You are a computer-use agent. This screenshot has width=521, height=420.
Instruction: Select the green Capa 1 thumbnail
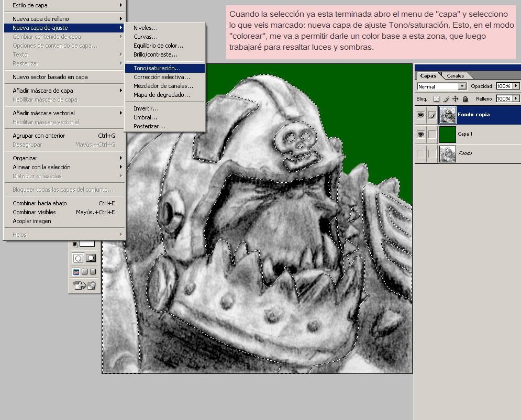tap(448, 134)
